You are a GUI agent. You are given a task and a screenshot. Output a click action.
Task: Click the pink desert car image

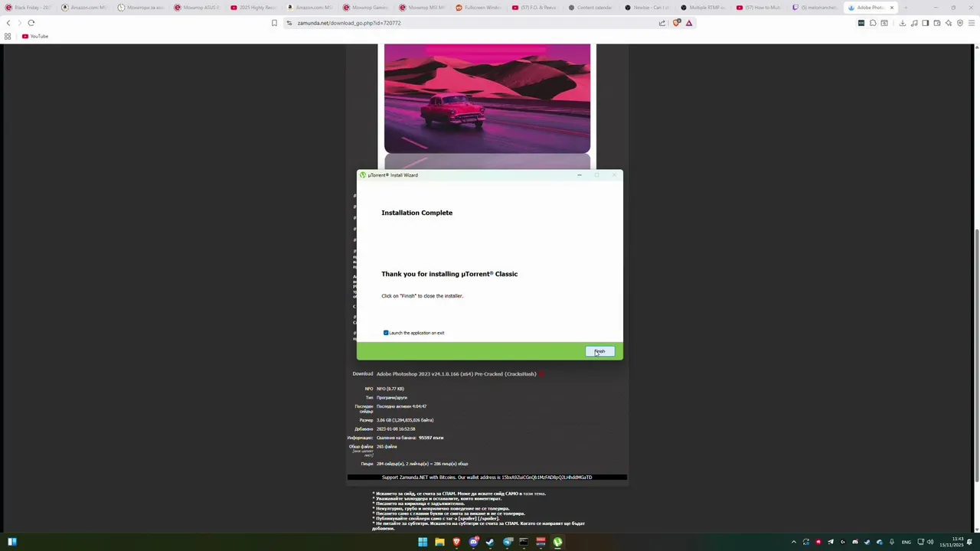(x=487, y=98)
